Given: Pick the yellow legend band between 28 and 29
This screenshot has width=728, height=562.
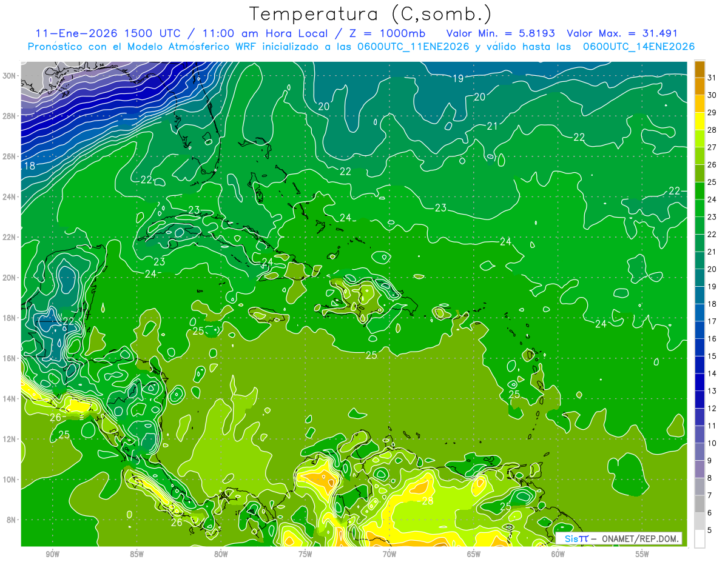Looking at the screenshot, I should (x=699, y=121).
